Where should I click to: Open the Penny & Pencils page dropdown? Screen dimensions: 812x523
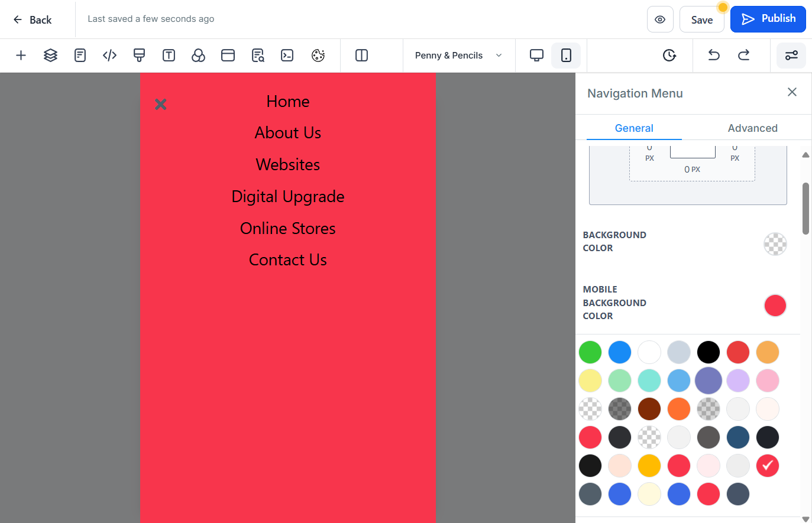click(x=459, y=56)
